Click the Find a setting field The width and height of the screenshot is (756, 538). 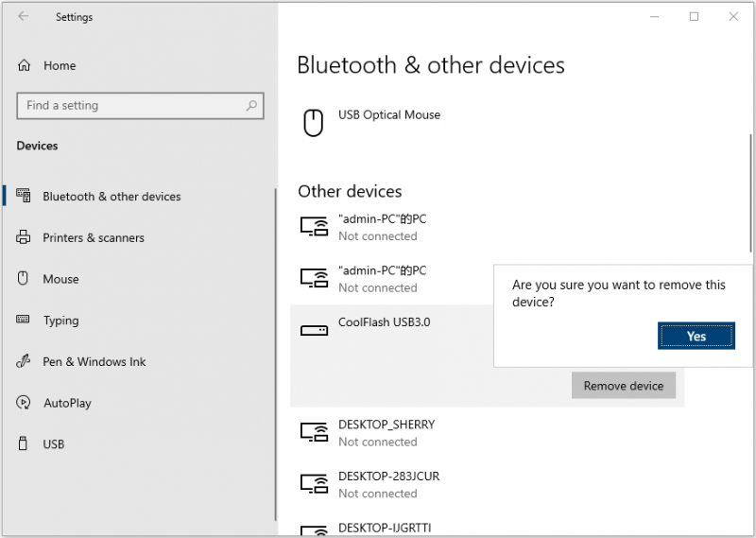(140, 106)
